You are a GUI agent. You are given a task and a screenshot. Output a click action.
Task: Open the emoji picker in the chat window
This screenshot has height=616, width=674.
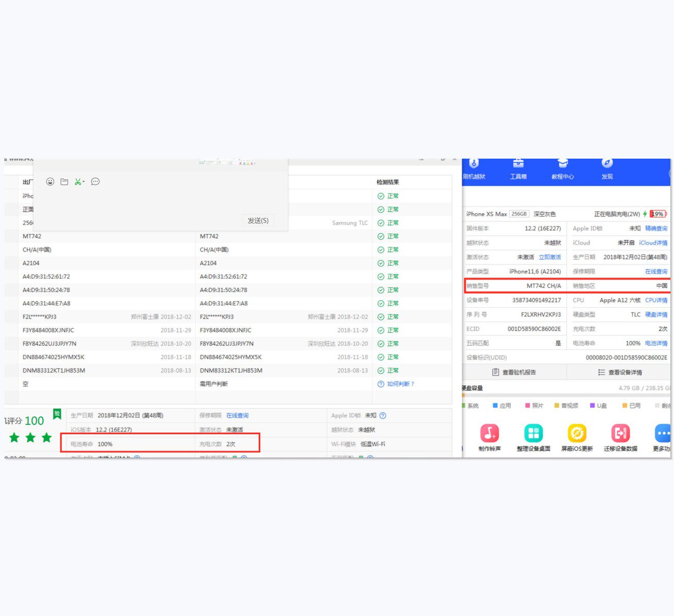[50, 182]
